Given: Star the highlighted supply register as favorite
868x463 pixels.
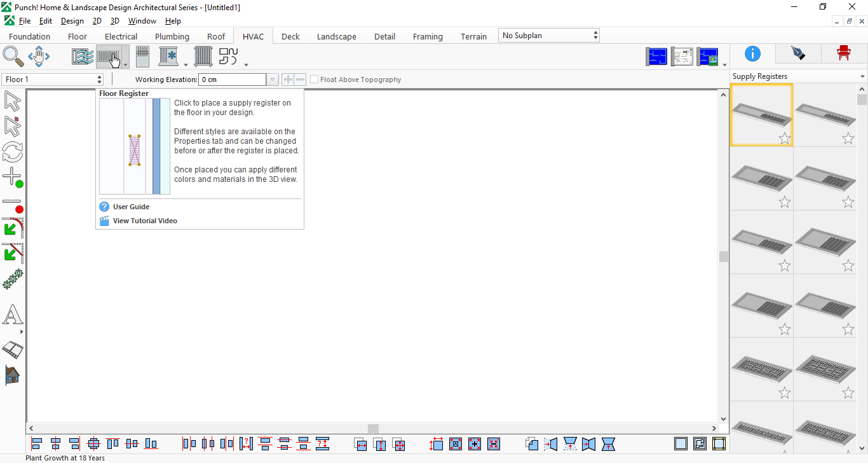Looking at the screenshot, I should (785, 138).
